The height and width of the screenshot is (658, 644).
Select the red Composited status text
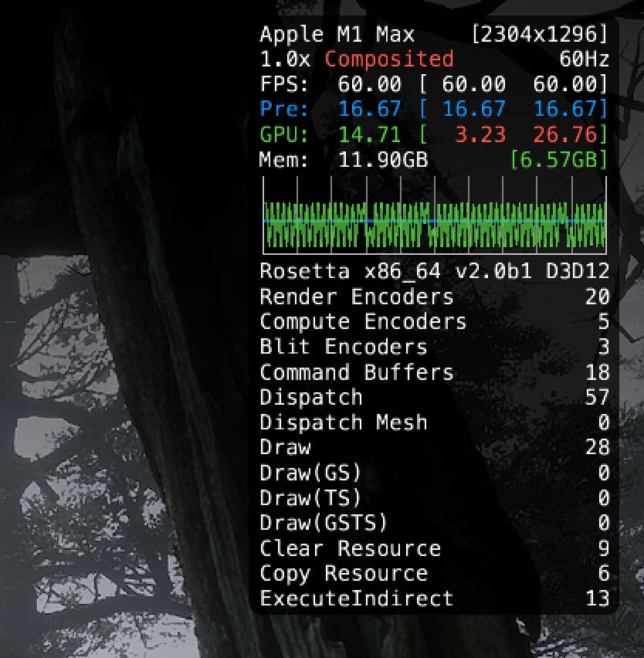388,59
